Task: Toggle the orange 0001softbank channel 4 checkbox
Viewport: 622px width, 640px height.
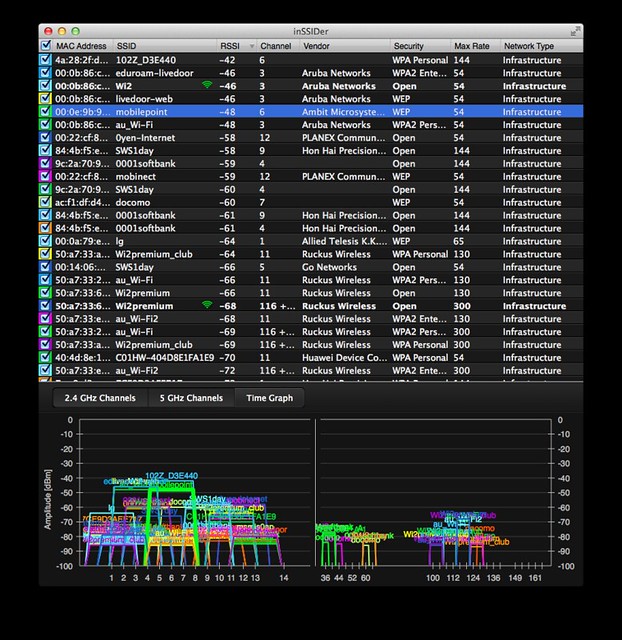Action: point(45,228)
